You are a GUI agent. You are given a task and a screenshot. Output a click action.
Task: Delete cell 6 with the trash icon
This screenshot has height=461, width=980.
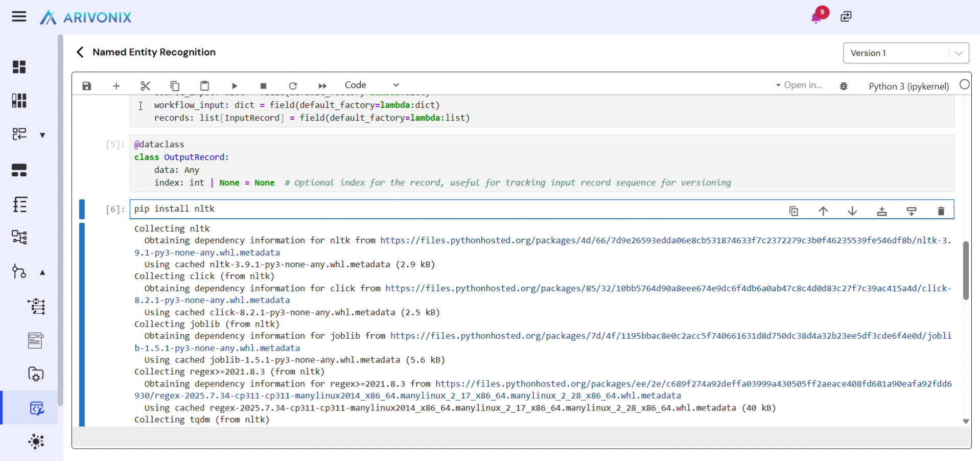(941, 211)
